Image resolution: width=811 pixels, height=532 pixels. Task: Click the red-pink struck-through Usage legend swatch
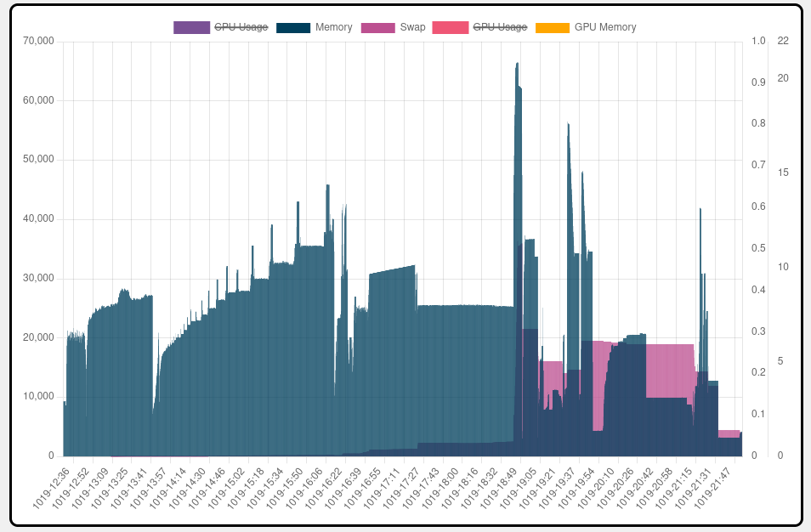pyautogui.click(x=451, y=27)
